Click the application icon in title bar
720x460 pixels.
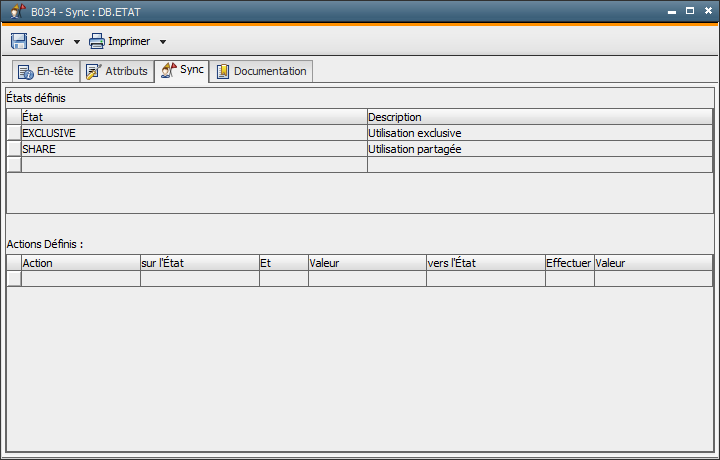[x=17, y=11]
